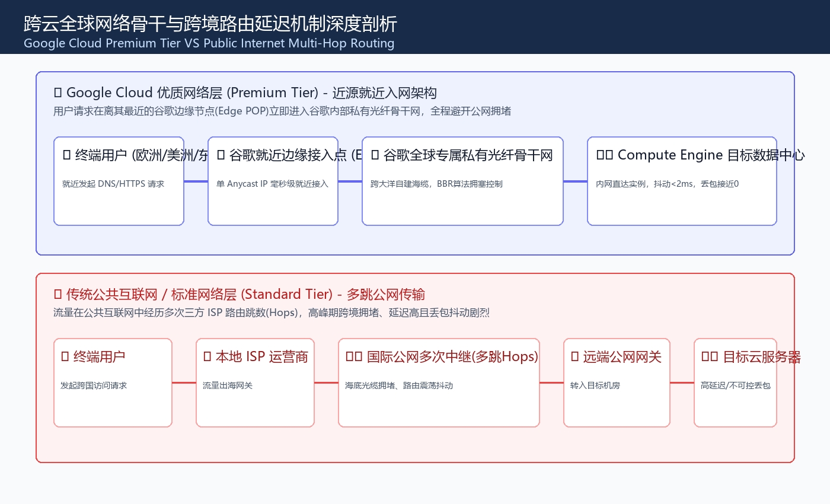Select the description starting 流量在公共互联网中经历多次三方 ISP
The width and height of the screenshot is (830, 504).
[272, 313]
